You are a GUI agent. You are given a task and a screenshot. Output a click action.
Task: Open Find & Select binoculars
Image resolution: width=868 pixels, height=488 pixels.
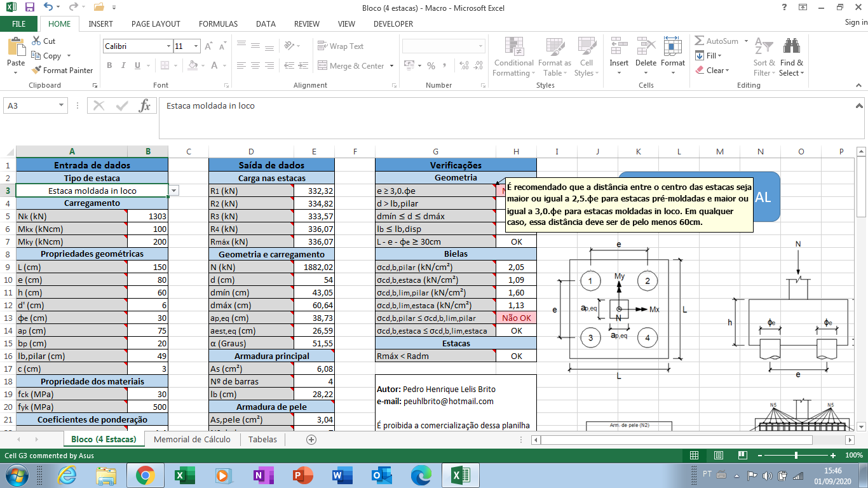click(x=791, y=56)
